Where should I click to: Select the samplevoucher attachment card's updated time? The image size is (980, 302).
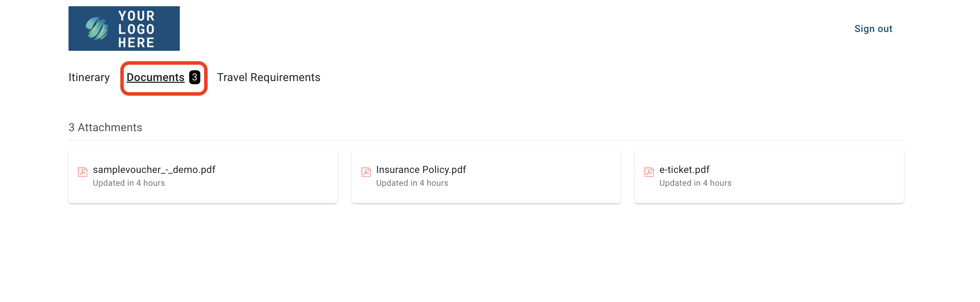129,183
